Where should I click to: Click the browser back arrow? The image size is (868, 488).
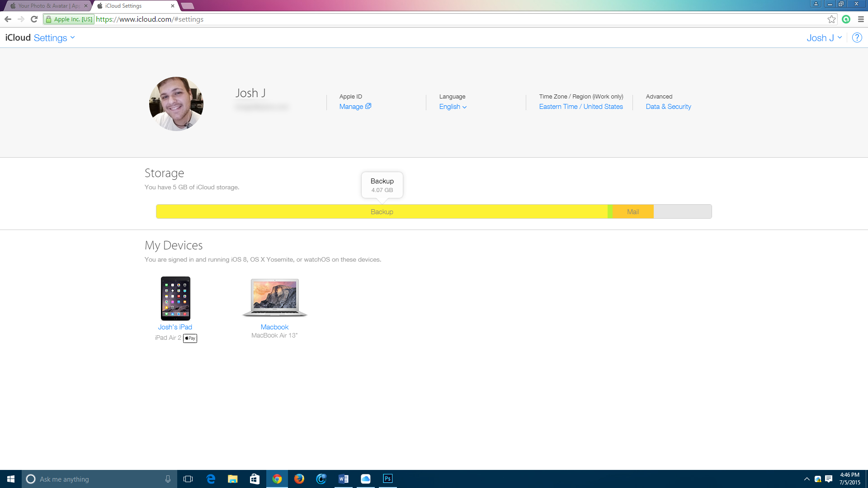[8, 19]
